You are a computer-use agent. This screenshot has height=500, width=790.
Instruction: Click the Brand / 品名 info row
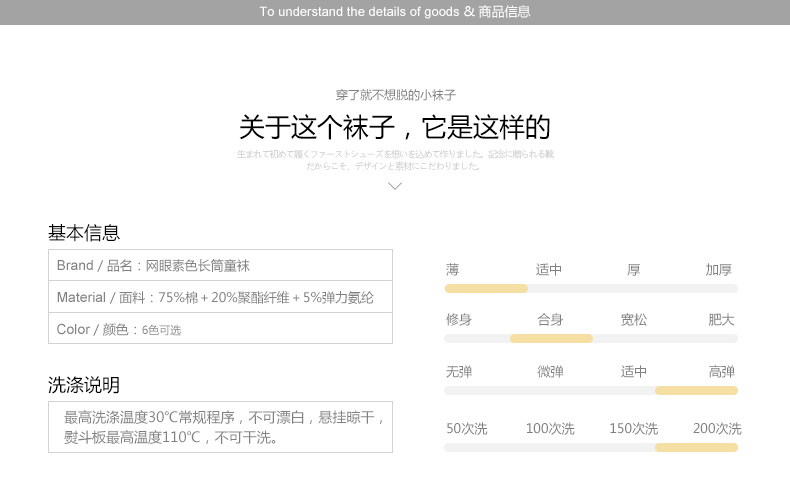click(x=220, y=265)
